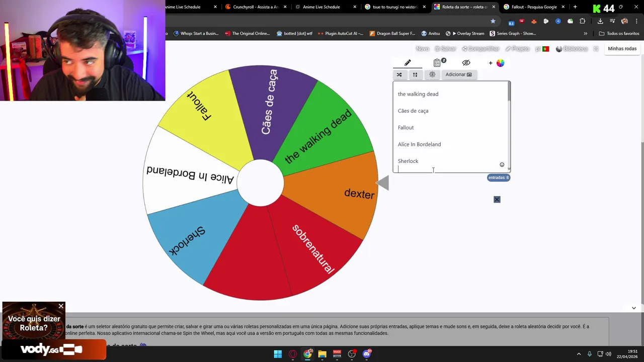Viewport: 644px width, 362px height.
Task: Open 'Plugin AutoCut AI' bookmark
Action: pyautogui.click(x=340, y=34)
